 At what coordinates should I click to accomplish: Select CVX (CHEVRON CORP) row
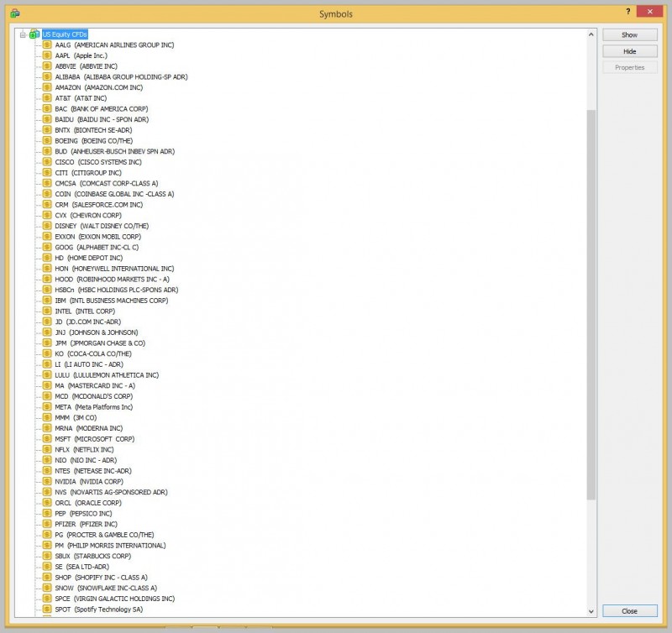[x=88, y=215]
